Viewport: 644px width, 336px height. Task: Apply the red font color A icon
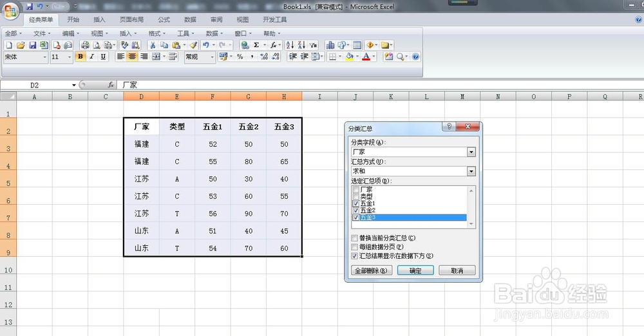[366, 57]
